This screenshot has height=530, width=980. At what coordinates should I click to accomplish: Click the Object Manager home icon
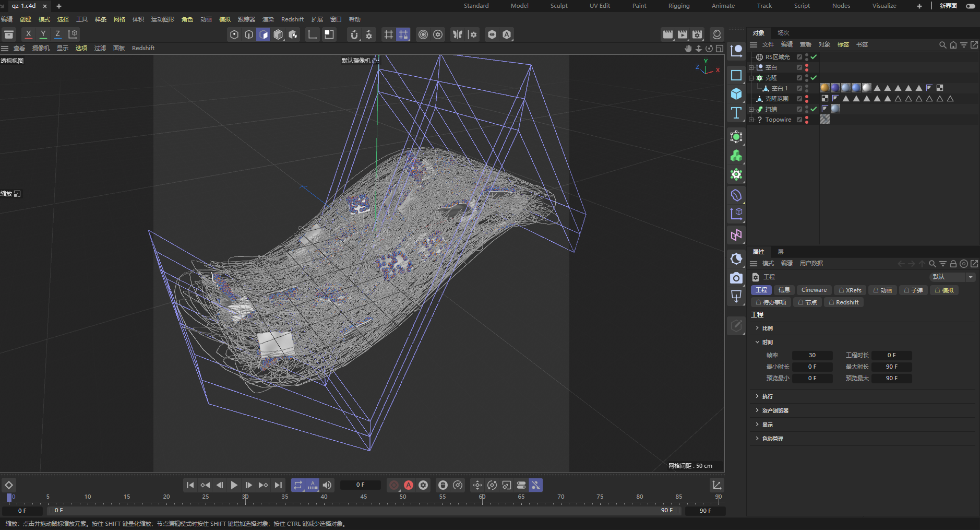click(x=953, y=45)
